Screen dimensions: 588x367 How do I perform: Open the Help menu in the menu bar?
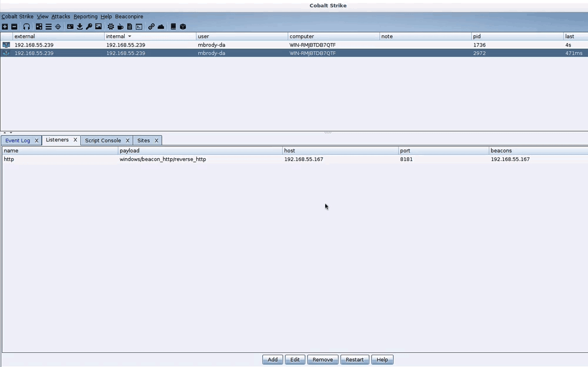(x=106, y=16)
